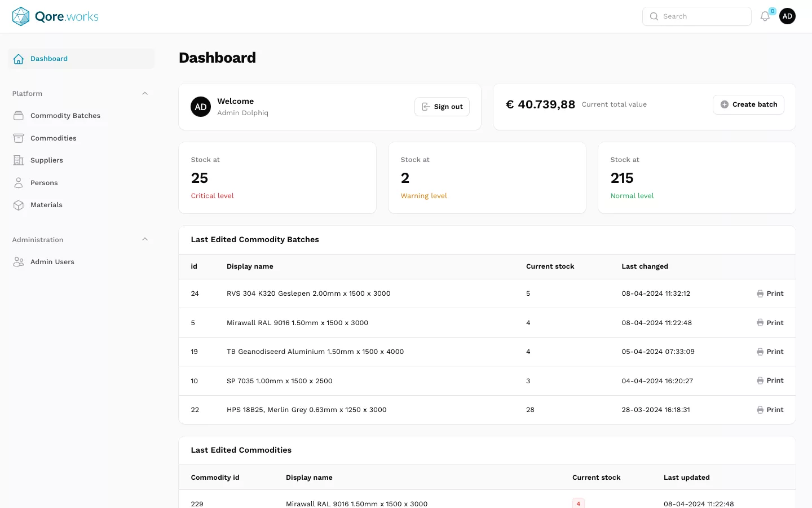The image size is (812, 508).
Task: Click printer icon for batch 24
Action: tap(760, 294)
